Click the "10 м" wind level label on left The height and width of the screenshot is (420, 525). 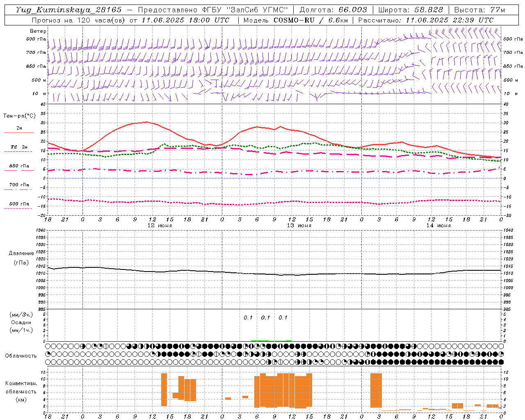click(x=39, y=94)
